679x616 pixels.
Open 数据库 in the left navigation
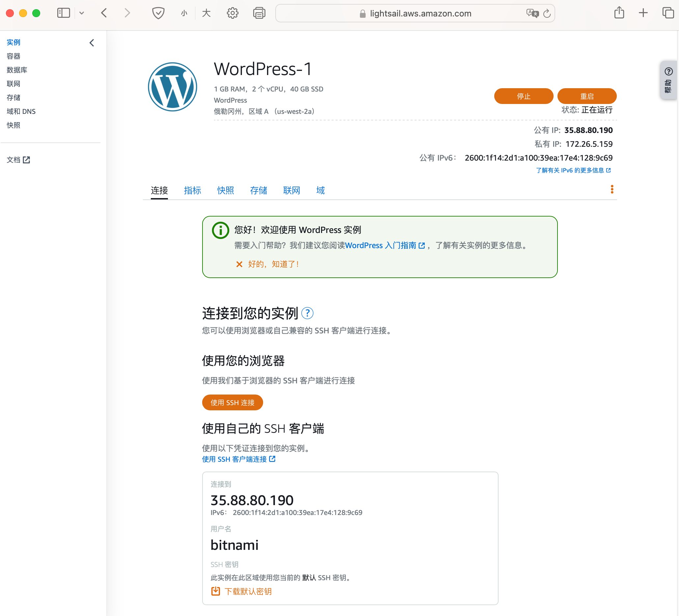coord(17,70)
